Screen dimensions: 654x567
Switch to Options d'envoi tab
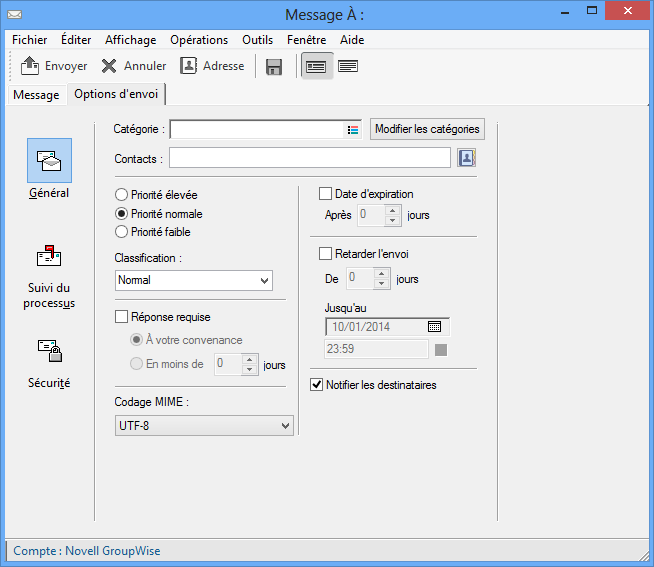[116, 94]
